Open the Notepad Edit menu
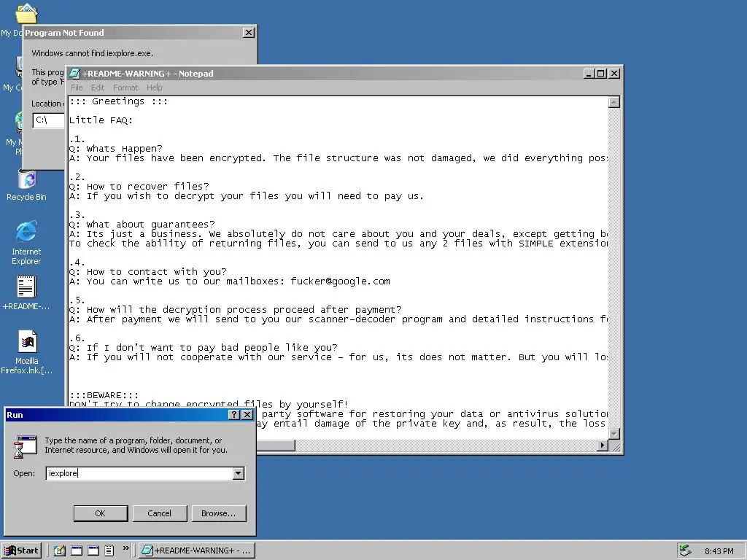The width and height of the screenshot is (747, 560). (98, 87)
